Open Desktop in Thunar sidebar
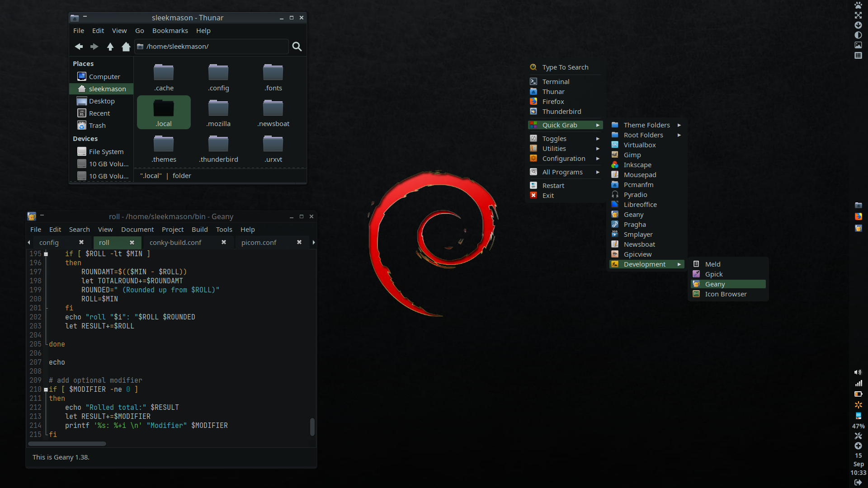Screen dimensions: 868x488 click(x=101, y=101)
